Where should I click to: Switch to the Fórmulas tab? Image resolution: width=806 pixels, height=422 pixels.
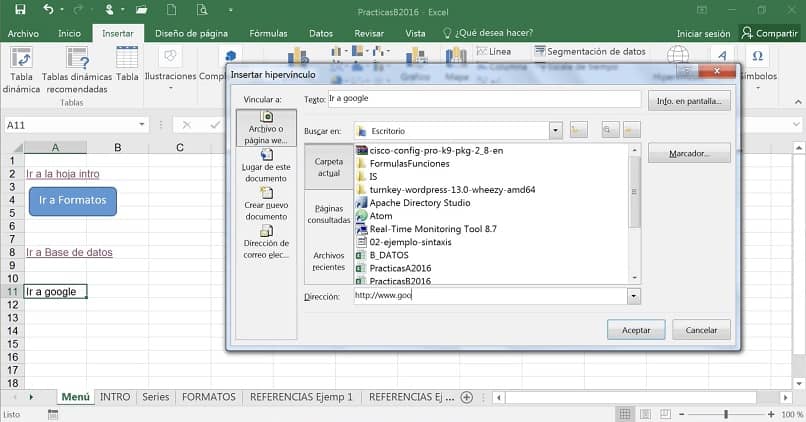point(268,33)
